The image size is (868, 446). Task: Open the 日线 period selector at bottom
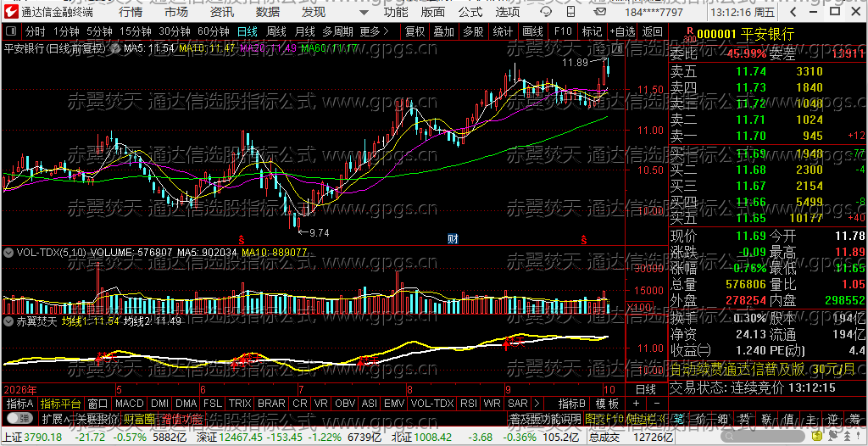pos(645,389)
